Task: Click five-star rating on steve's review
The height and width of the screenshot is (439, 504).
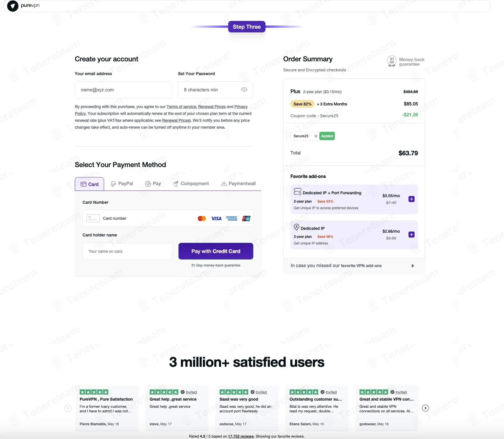Action: (164, 392)
